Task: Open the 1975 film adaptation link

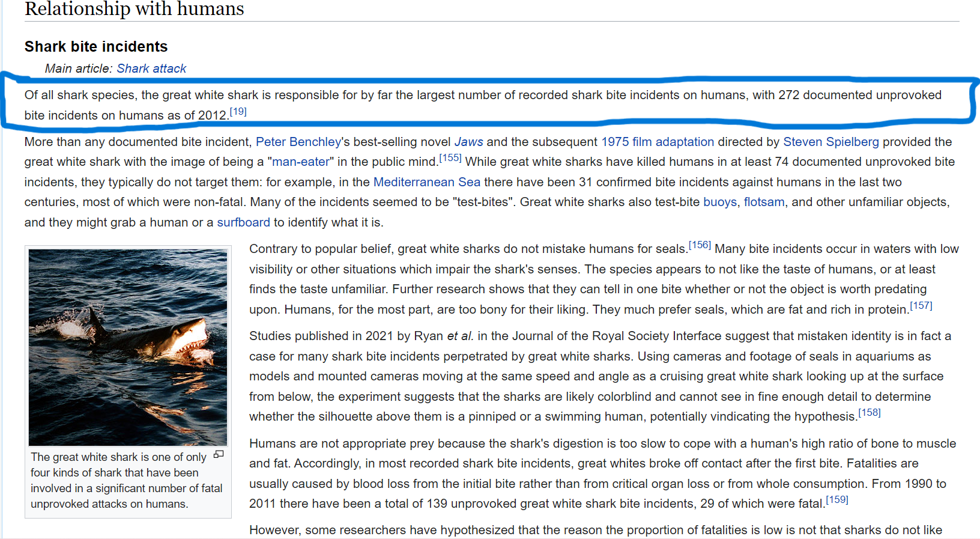Action: (x=658, y=142)
